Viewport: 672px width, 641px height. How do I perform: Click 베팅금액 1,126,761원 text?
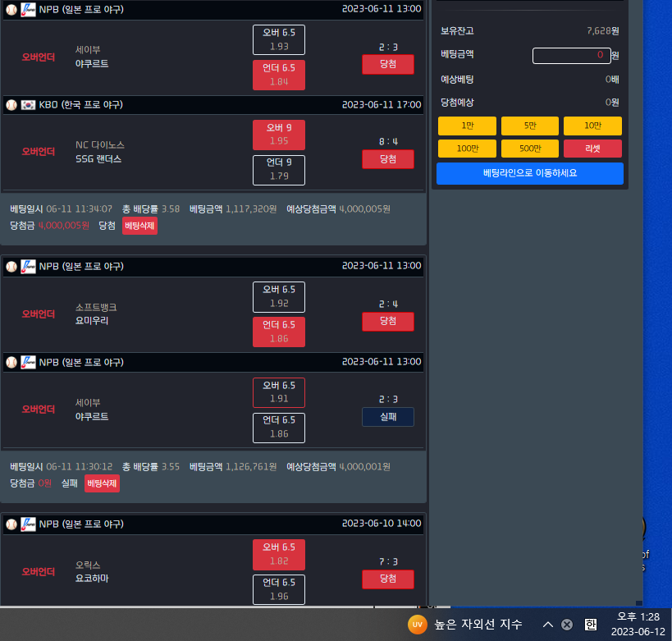233,466
